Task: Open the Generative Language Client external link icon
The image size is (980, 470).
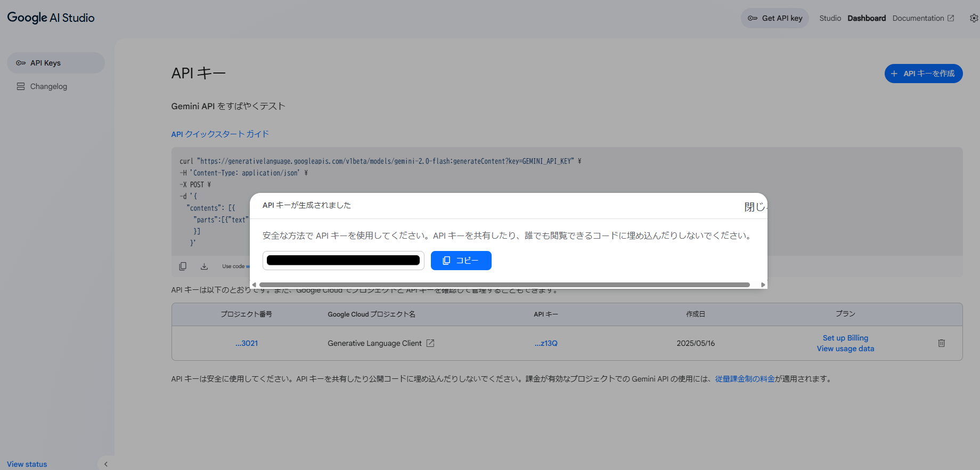Action: click(x=430, y=343)
